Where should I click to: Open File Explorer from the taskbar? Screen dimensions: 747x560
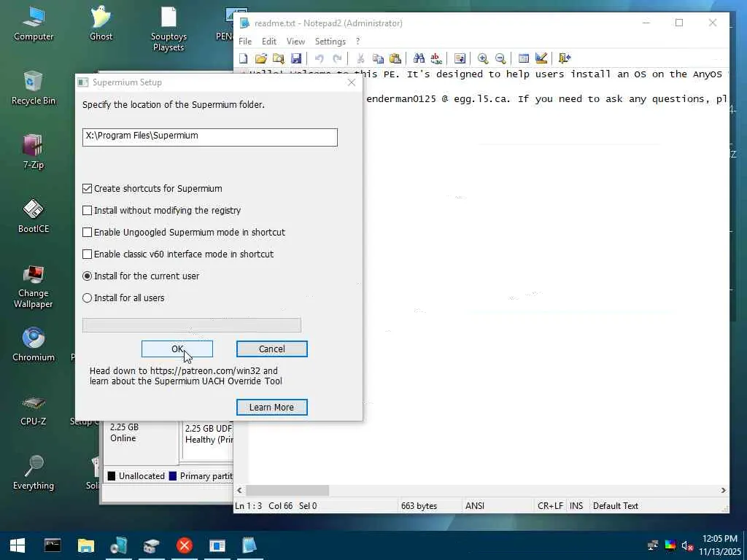[x=86, y=545]
